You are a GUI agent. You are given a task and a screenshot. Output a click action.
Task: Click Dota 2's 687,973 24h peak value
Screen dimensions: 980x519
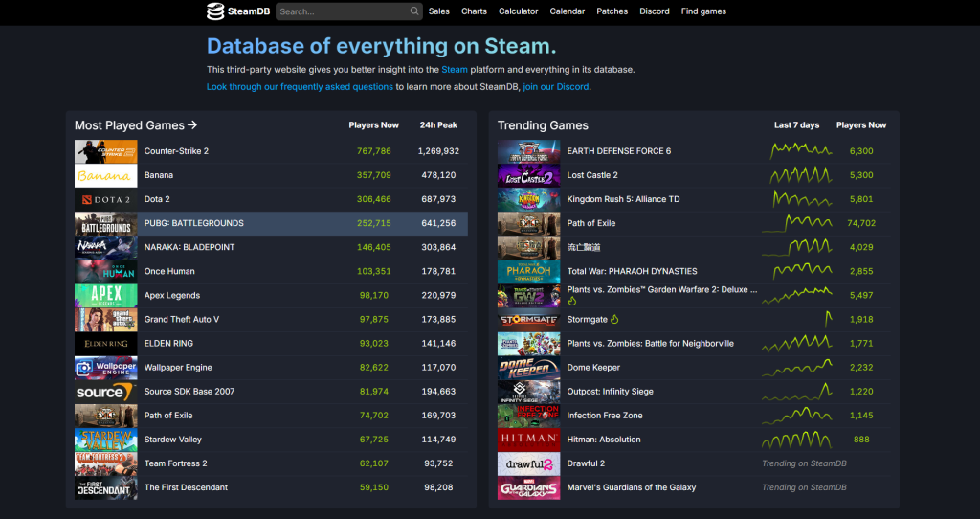[x=438, y=199]
